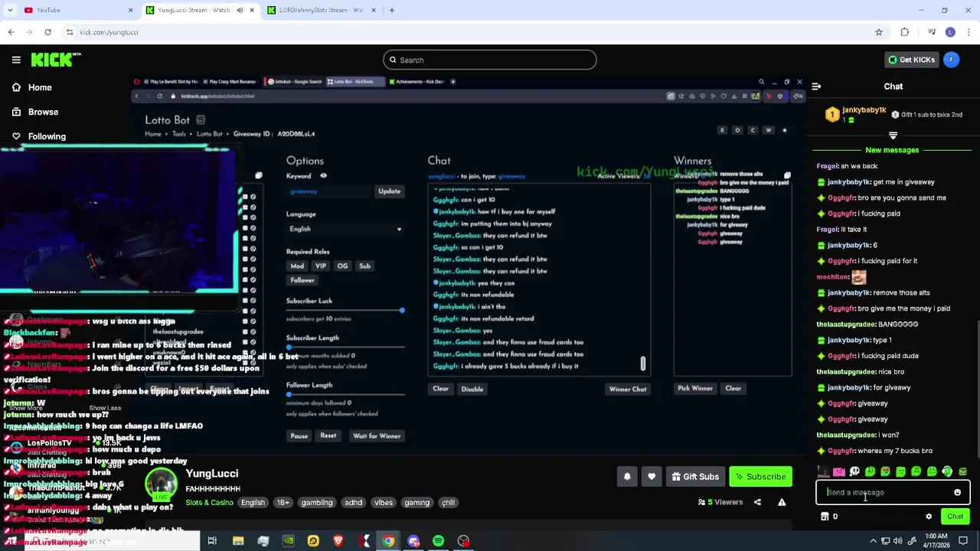Open File Explorer from taskbar
The height and width of the screenshot is (551, 980).
click(x=238, y=541)
